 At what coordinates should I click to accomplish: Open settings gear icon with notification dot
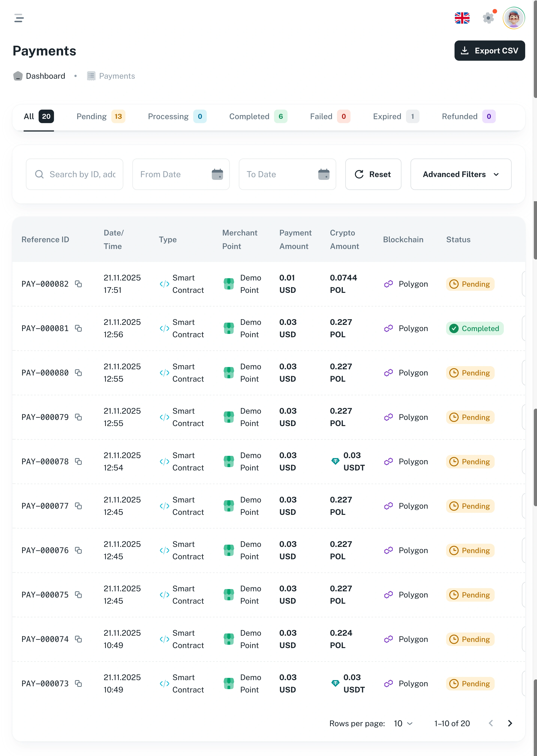click(488, 18)
